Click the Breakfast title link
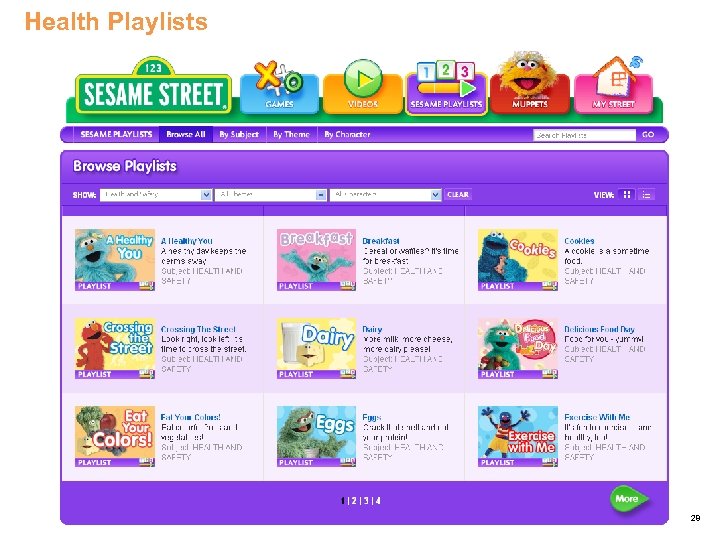The image size is (720, 540). [x=381, y=241]
